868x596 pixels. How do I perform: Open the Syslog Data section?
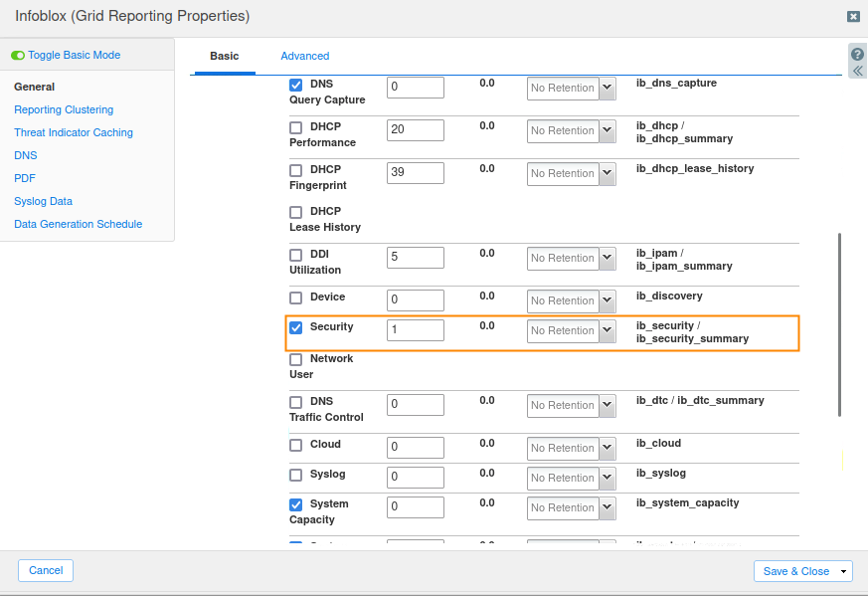coord(43,201)
